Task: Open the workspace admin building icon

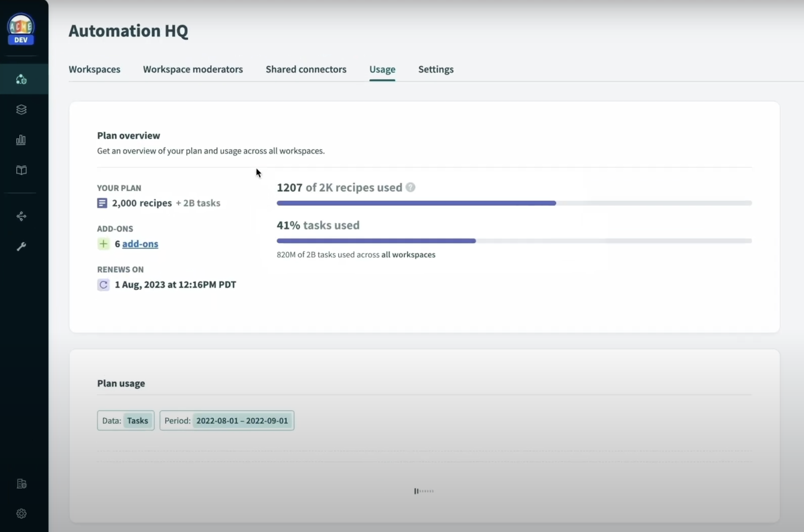Action: point(21,484)
